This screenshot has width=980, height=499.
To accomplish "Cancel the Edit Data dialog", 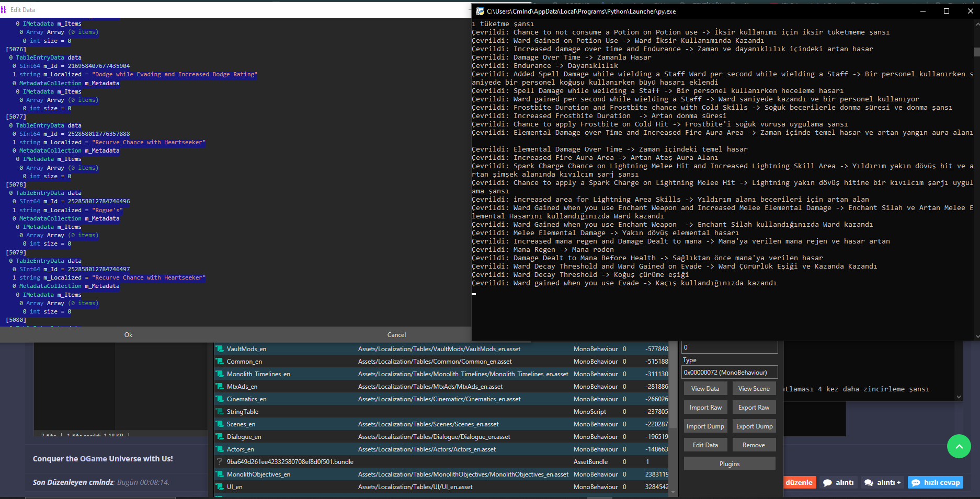I will [x=396, y=335].
